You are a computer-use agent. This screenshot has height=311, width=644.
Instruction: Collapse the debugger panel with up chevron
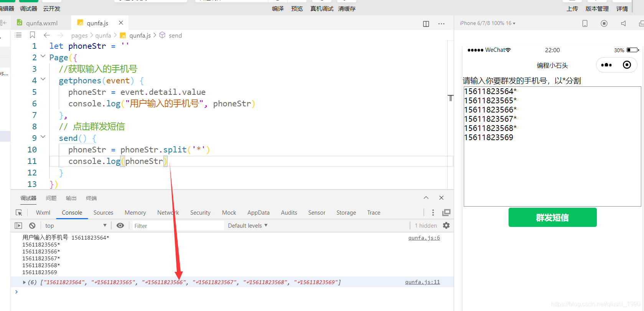[x=426, y=198]
